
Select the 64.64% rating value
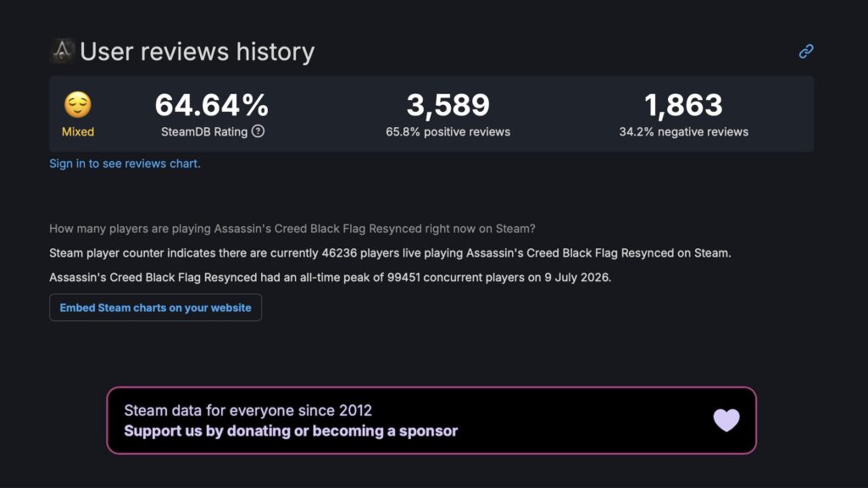pyautogui.click(x=212, y=105)
